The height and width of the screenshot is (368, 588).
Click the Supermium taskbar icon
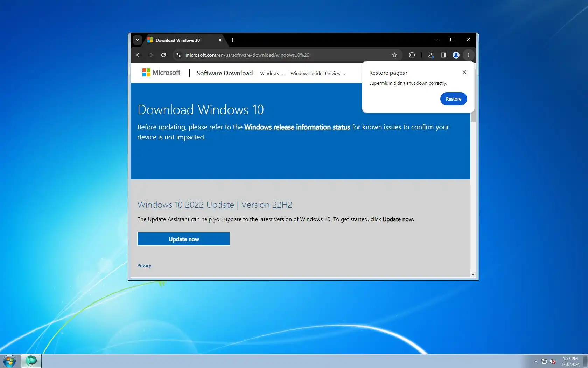(31, 361)
